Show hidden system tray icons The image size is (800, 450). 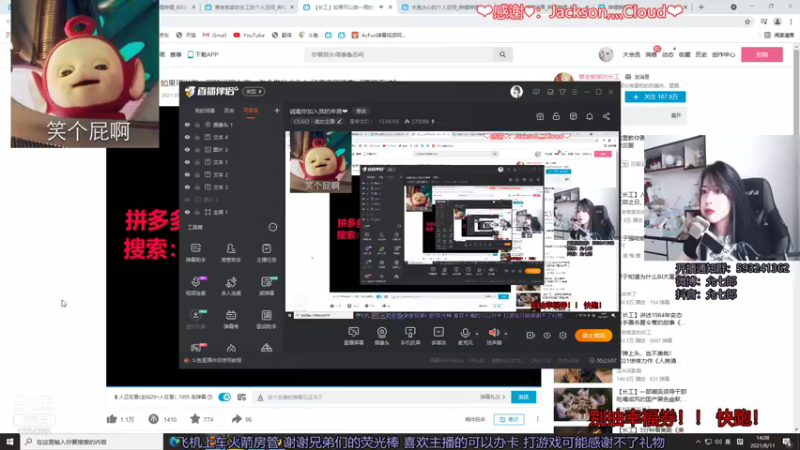coord(697,442)
